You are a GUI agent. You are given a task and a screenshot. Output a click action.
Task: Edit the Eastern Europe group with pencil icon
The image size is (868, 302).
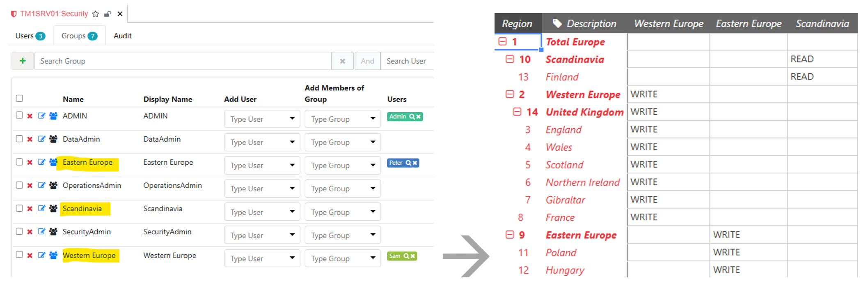point(41,162)
